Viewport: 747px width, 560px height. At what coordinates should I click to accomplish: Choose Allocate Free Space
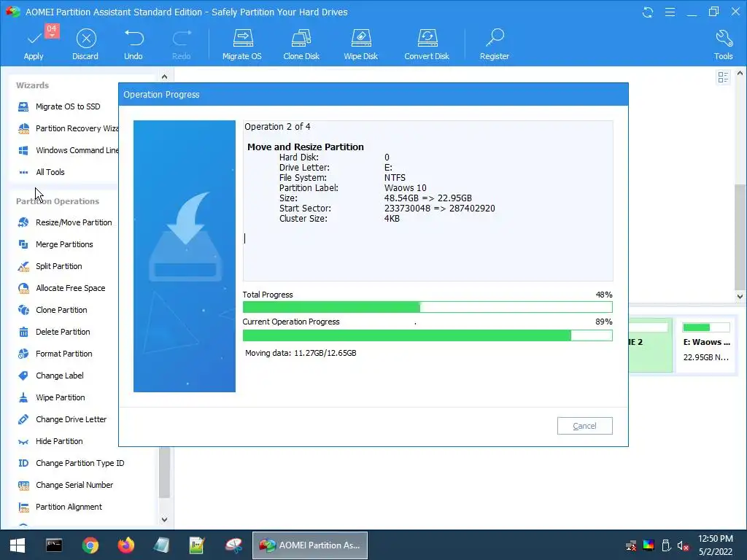pos(63,288)
